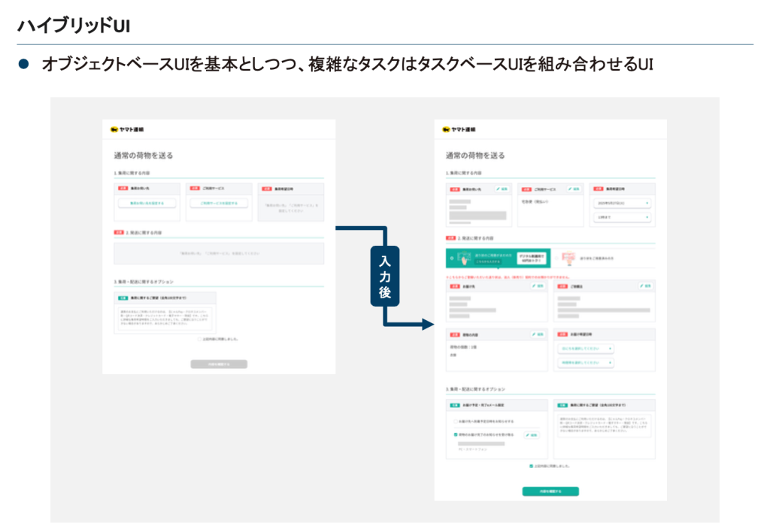Select the green highlighted shipping label tab

coord(498,258)
